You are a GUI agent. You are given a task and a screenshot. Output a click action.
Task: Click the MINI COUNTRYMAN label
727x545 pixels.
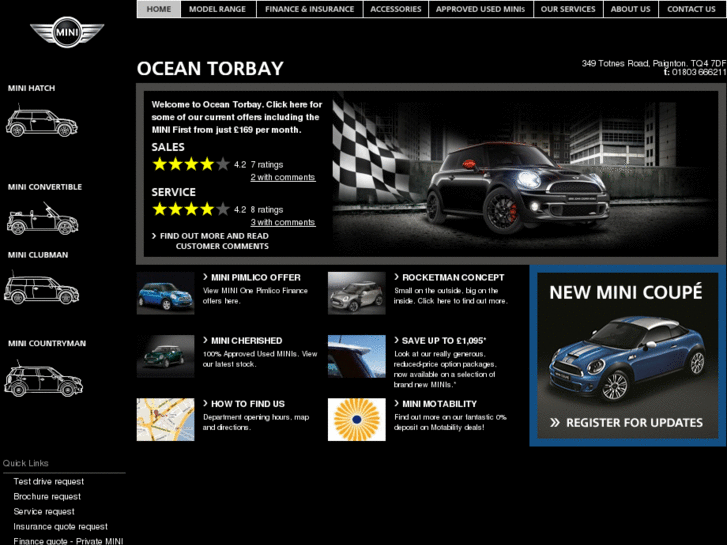coord(47,344)
